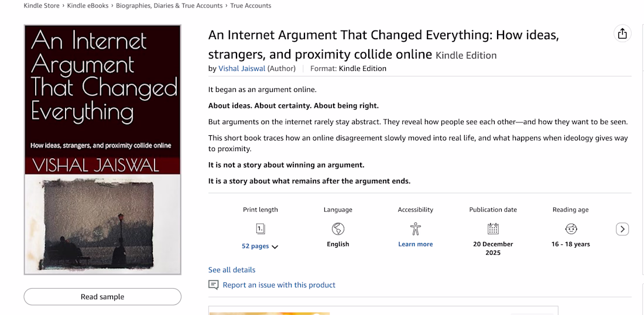Go to Kindle eBooks breadcrumb
Viewport: 644px width, 315px height.
coord(88,6)
